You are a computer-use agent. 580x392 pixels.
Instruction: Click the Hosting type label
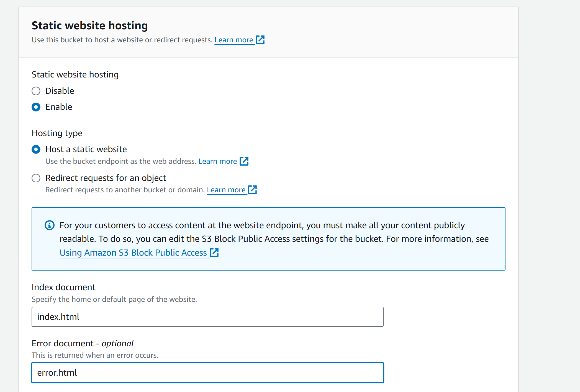point(57,133)
